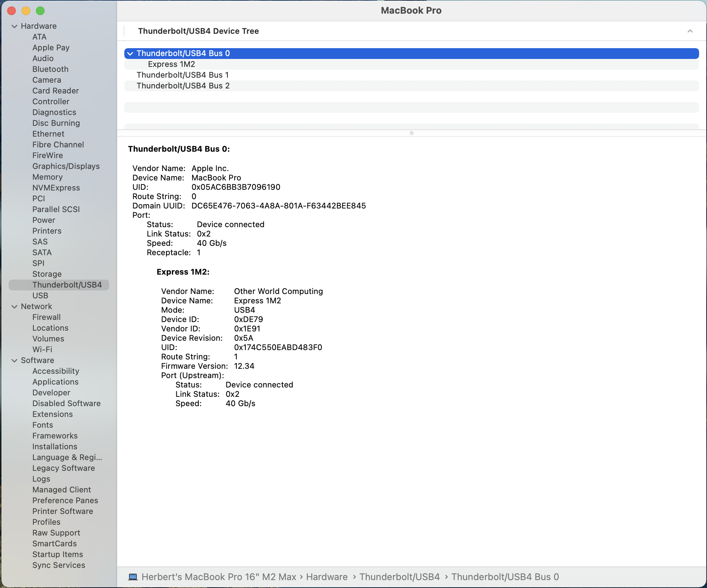The width and height of the screenshot is (707, 588).
Task: Click the pane split divider handle dot
Action: tap(412, 133)
